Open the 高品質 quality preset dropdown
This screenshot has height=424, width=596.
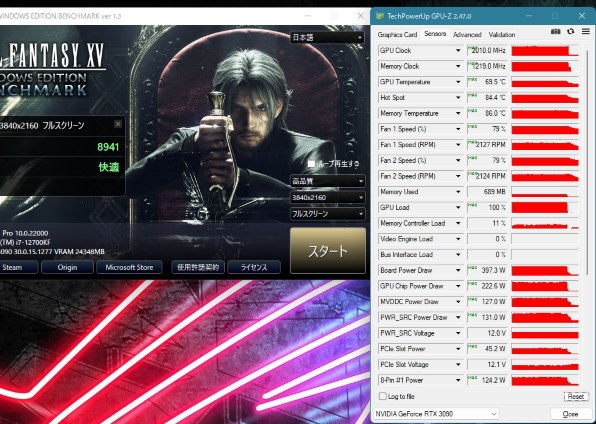pos(327,181)
